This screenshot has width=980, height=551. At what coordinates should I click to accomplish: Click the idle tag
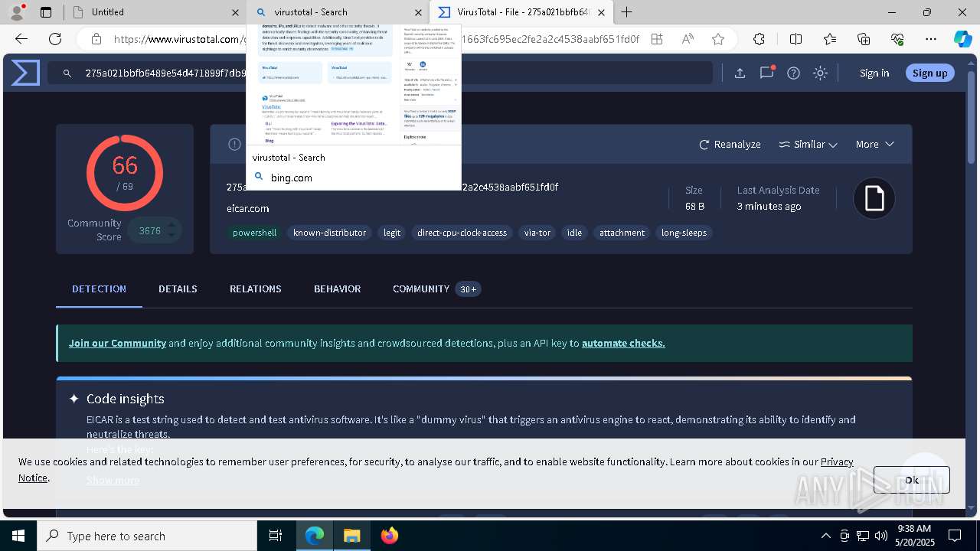(x=574, y=233)
